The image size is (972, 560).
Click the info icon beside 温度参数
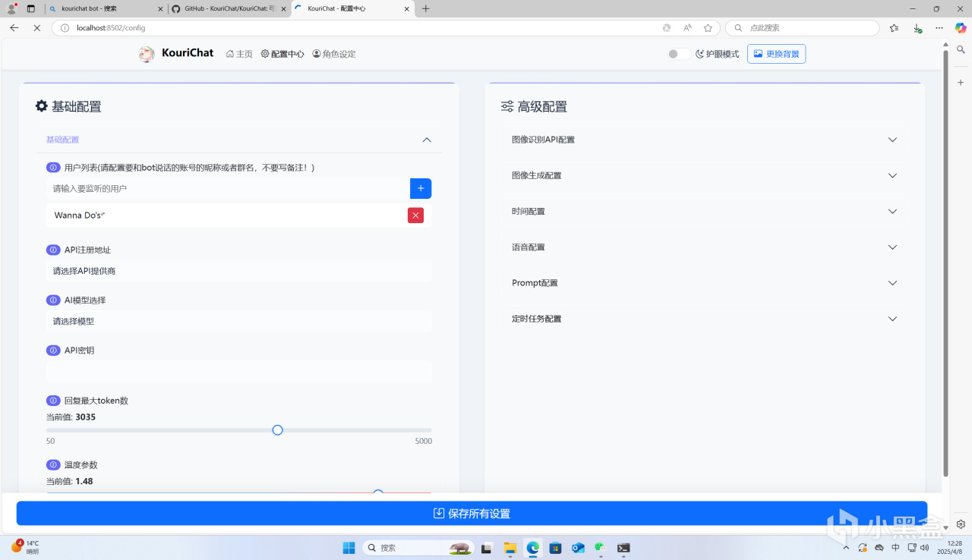point(53,464)
